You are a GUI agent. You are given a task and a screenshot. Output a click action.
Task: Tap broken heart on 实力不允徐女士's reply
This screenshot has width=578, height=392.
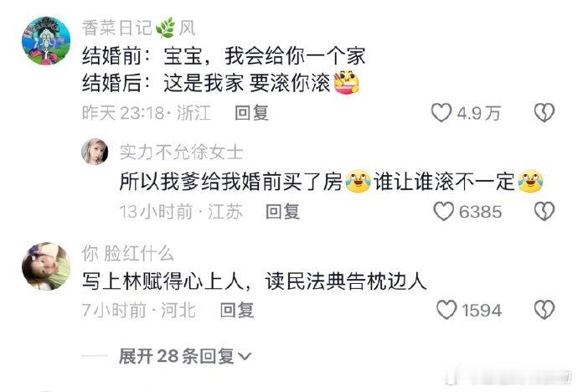(x=544, y=211)
